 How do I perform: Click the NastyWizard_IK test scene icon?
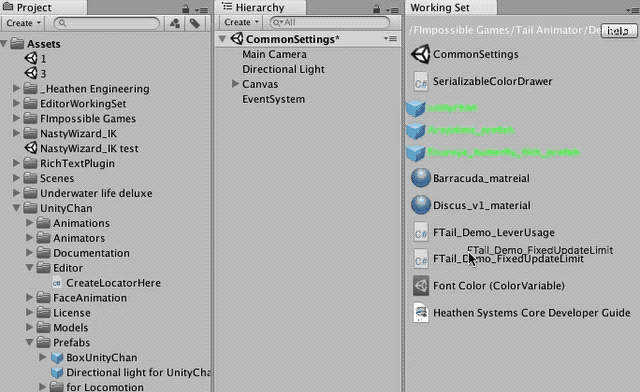(31, 148)
